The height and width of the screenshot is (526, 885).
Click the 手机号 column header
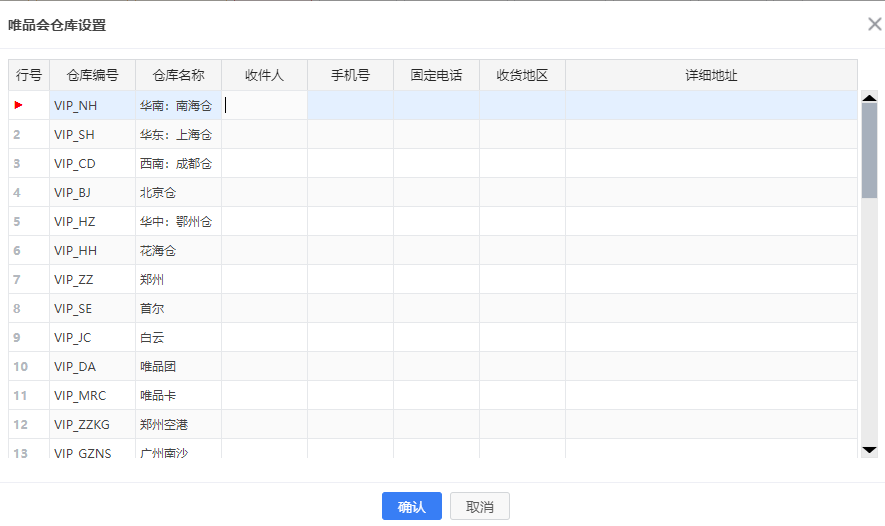351,75
